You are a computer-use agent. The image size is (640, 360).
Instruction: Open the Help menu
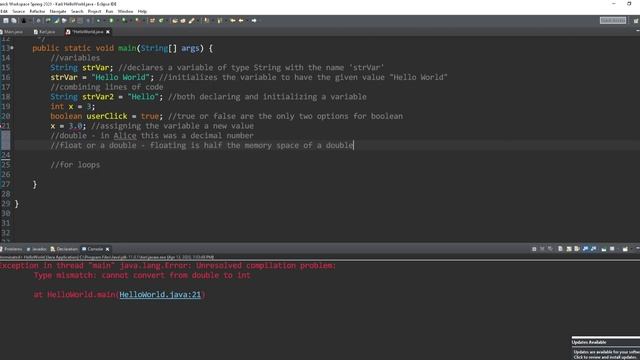pos(142,11)
